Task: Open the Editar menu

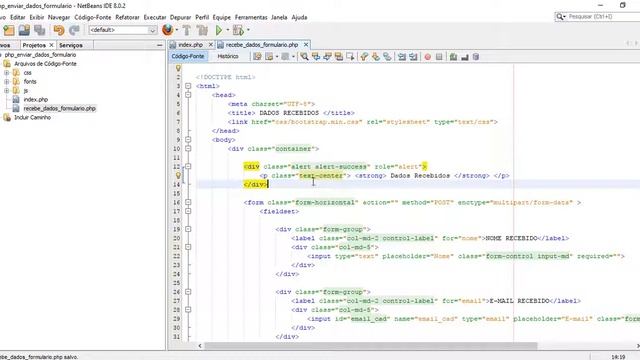Action: (18, 18)
